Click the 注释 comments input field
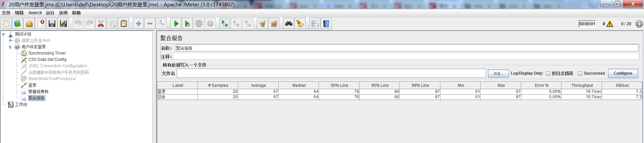The image size is (644, 143). point(406,57)
